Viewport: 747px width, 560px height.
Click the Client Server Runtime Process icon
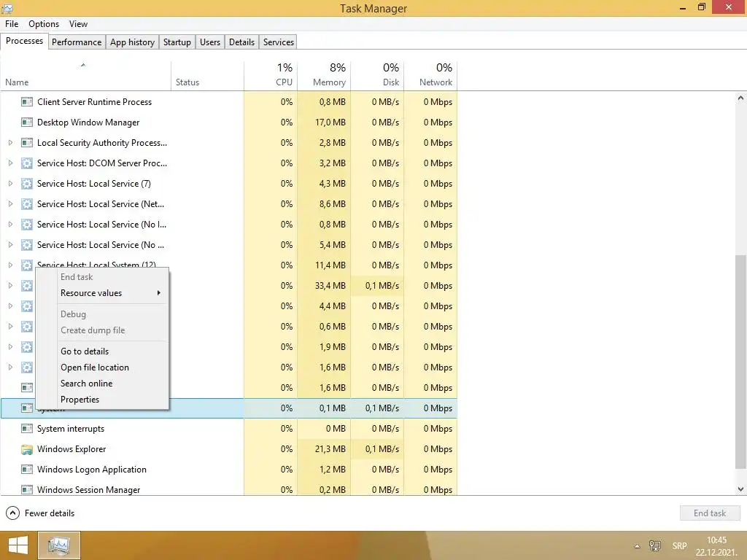click(27, 102)
